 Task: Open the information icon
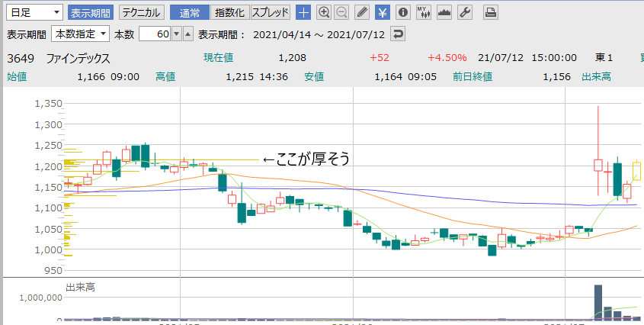coord(403,12)
